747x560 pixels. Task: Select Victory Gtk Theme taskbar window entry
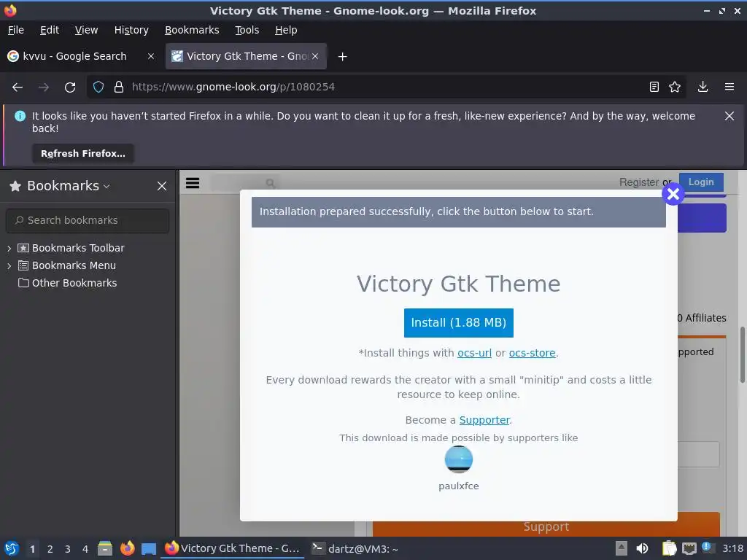(x=233, y=548)
